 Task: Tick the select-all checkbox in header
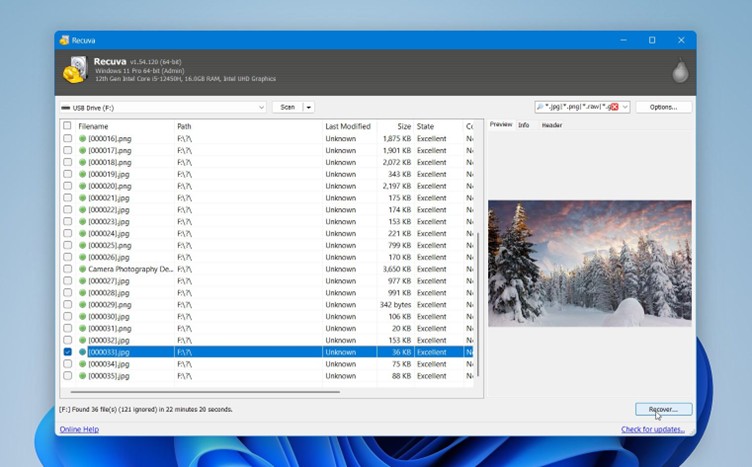67,126
